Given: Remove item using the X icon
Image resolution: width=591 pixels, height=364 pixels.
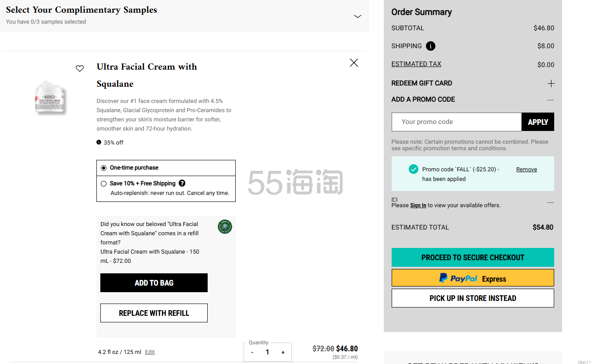Looking at the screenshot, I should click(354, 63).
